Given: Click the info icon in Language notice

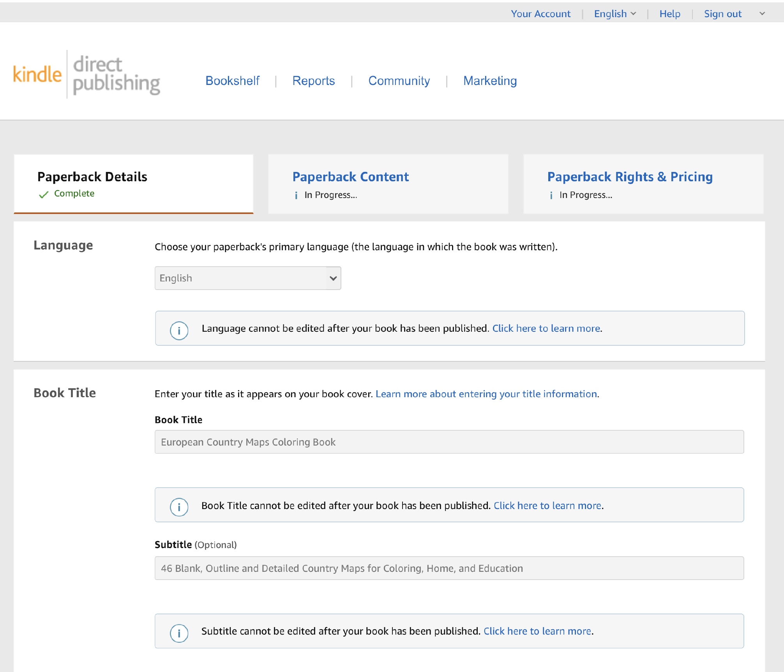Looking at the screenshot, I should click(x=179, y=331).
